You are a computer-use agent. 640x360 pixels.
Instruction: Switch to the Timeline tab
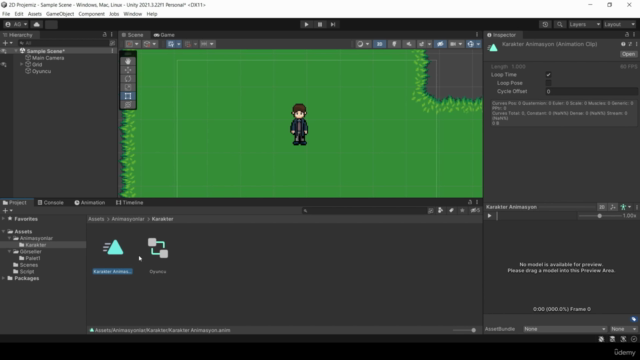pyautogui.click(x=129, y=202)
